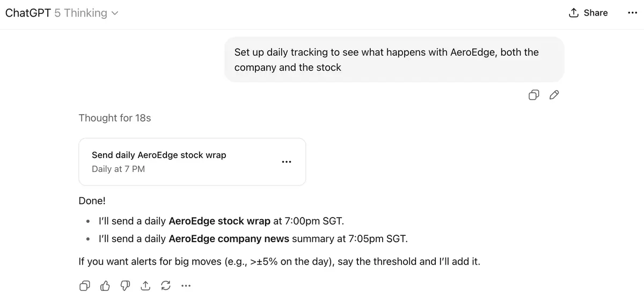This screenshot has width=644, height=299.
Task: Click the user's message bubble text
Action: (x=386, y=59)
